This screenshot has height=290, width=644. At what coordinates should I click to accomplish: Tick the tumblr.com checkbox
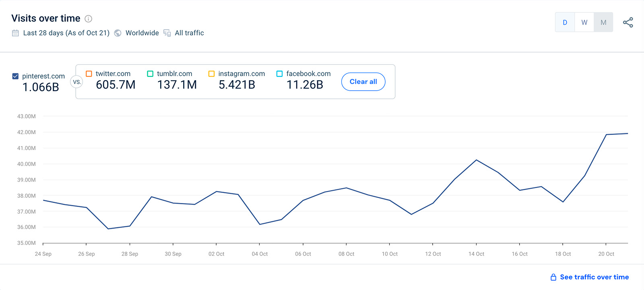click(x=150, y=74)
